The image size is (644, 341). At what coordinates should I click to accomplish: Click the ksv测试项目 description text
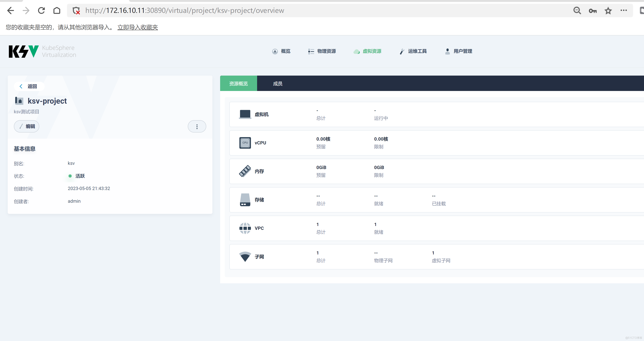click(27, 112)
